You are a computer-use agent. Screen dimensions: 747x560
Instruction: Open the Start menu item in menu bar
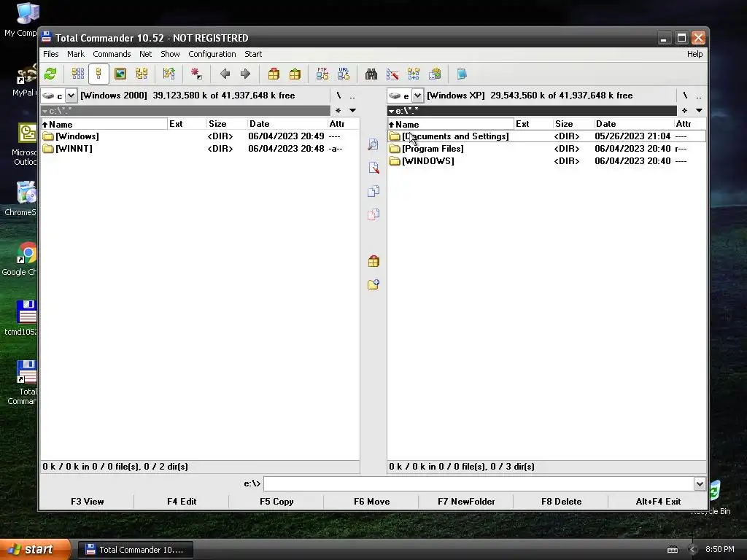(253, 54)
